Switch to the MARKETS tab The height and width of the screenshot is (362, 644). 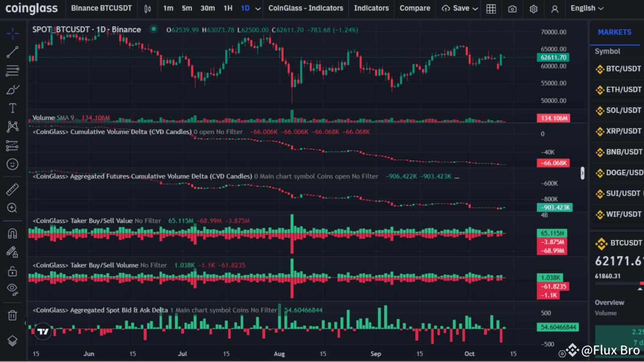(x=614, y=32)
